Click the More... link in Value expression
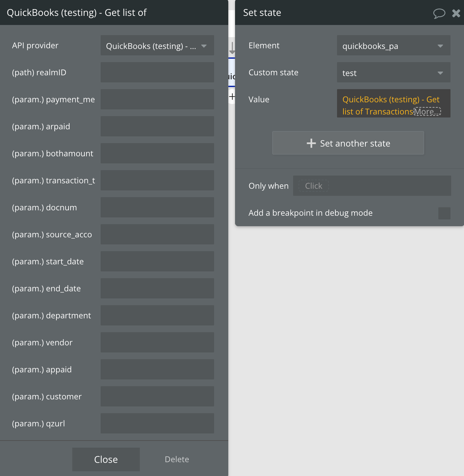The height and width of the screenshot is (476, 464). click(x=428, y=111)
